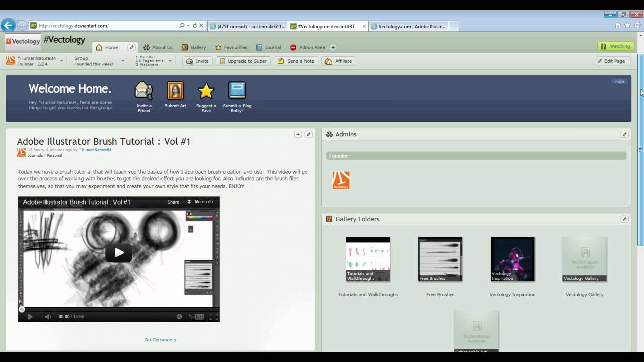The height and width of the screenshot is (362, 644).
Task: Open Tutorials and Walkthroughs folder thumbnail
Action: click(x=368, y=259)
